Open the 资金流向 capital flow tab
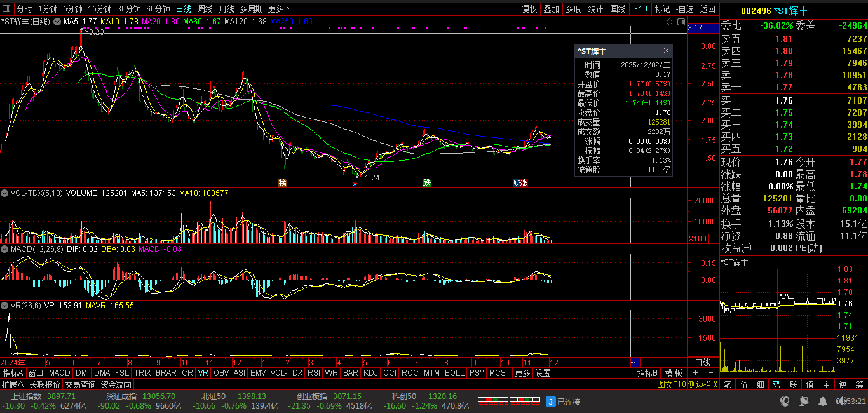Image resolution: width=868 pixels, height=413 pixels. point(116,384)
